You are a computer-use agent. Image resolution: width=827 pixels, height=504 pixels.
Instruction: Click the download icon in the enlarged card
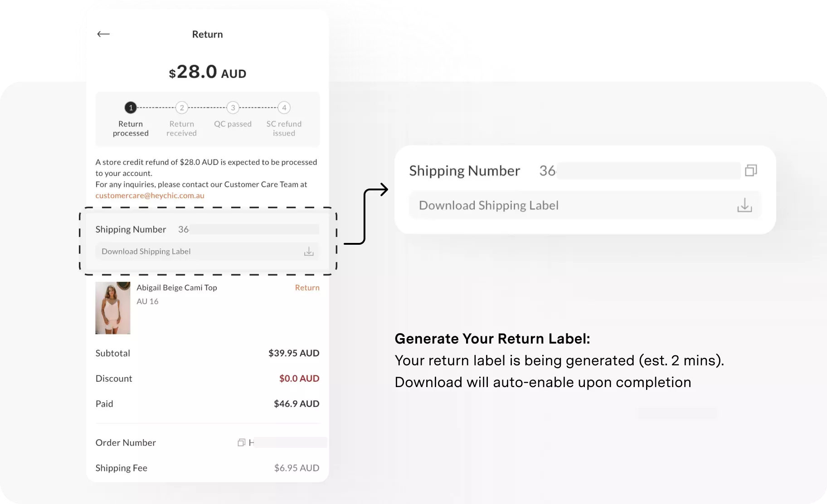point(744,205)
